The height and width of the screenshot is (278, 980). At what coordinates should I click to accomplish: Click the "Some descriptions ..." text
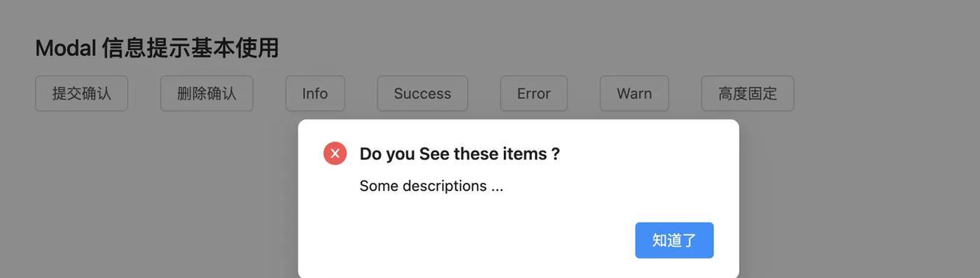[432, 186]
